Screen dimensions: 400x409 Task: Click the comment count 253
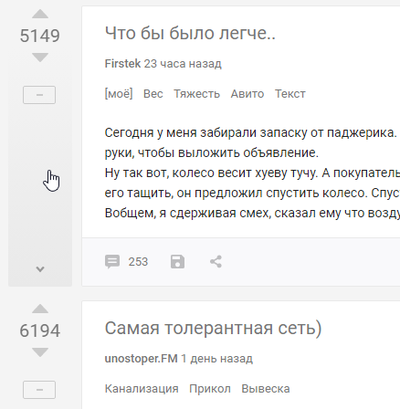[x=138, y=262]
